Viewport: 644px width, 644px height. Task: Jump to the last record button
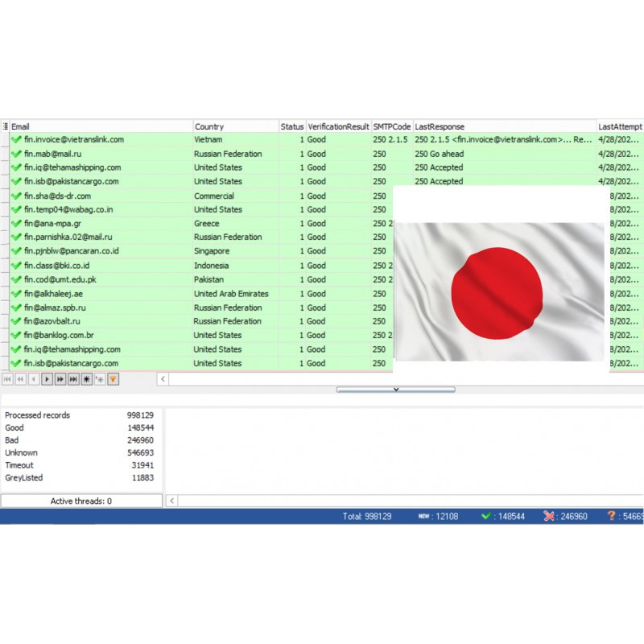point(73,379)
